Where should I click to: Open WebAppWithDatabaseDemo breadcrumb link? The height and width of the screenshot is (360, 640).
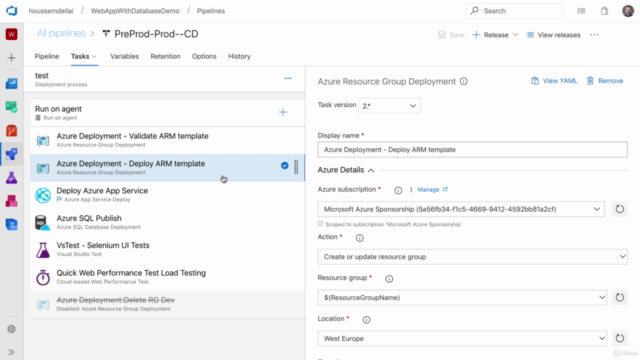(135, 11)
